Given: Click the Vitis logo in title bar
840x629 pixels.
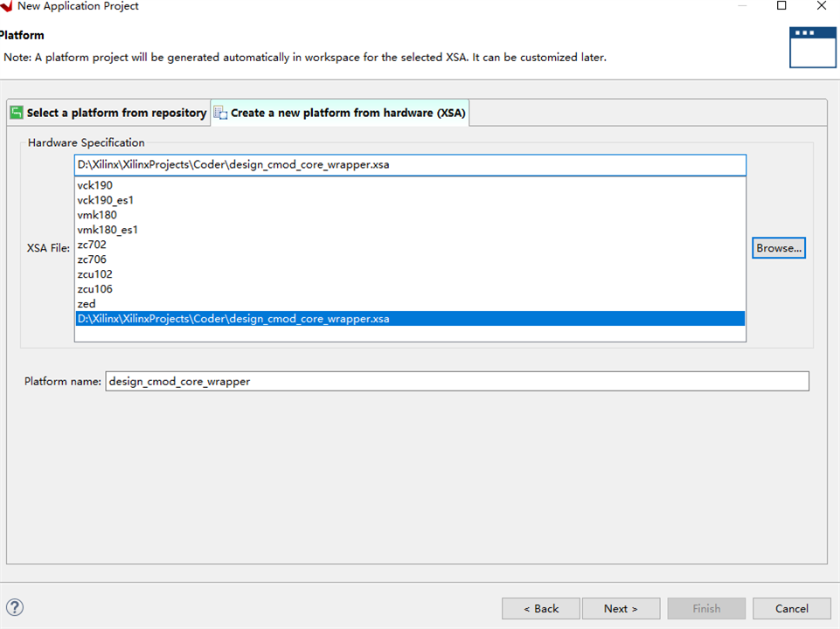Looking at the screenshot, I should pos(5,6).
